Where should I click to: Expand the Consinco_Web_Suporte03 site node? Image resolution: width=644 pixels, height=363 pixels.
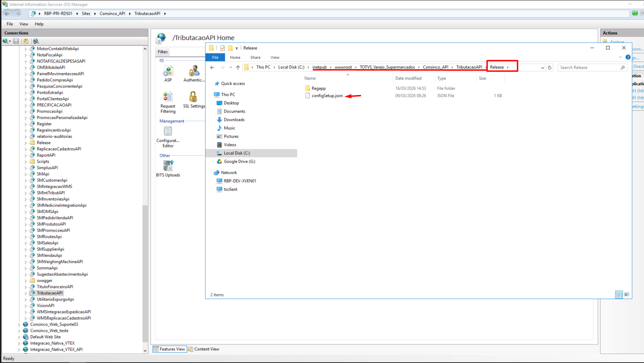point(19,325)
